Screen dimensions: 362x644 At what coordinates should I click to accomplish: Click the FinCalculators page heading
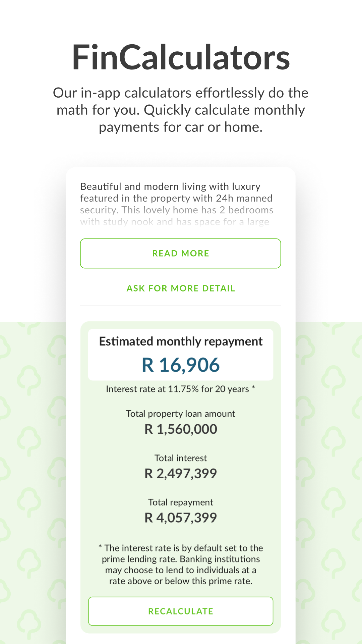pyautogui.click(x=180, y=58)
